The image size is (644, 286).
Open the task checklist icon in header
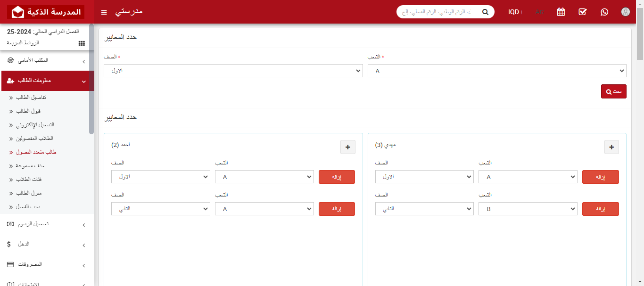[582, 12]
